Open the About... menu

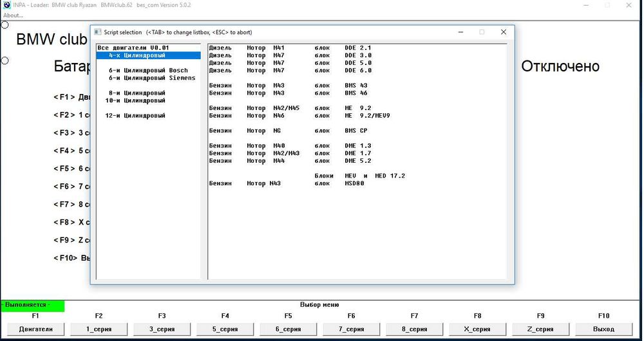click(13, 15)
